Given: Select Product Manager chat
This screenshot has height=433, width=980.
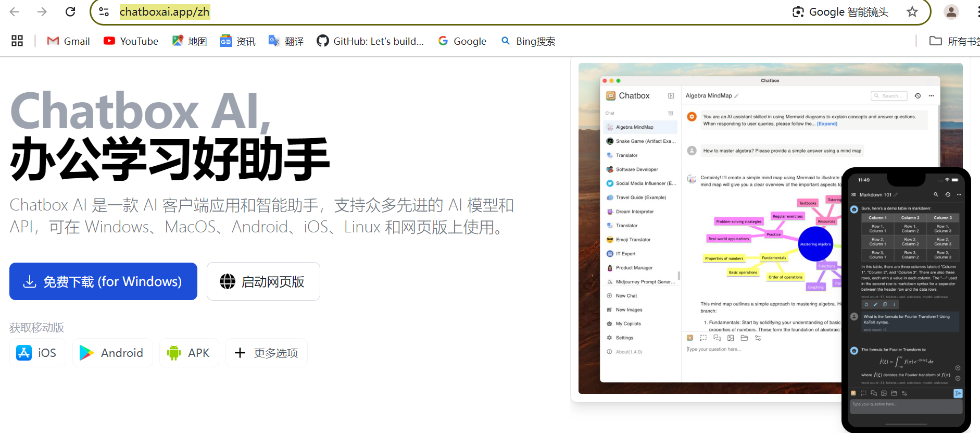Looking at the screenshot, I should coord(640,268).
